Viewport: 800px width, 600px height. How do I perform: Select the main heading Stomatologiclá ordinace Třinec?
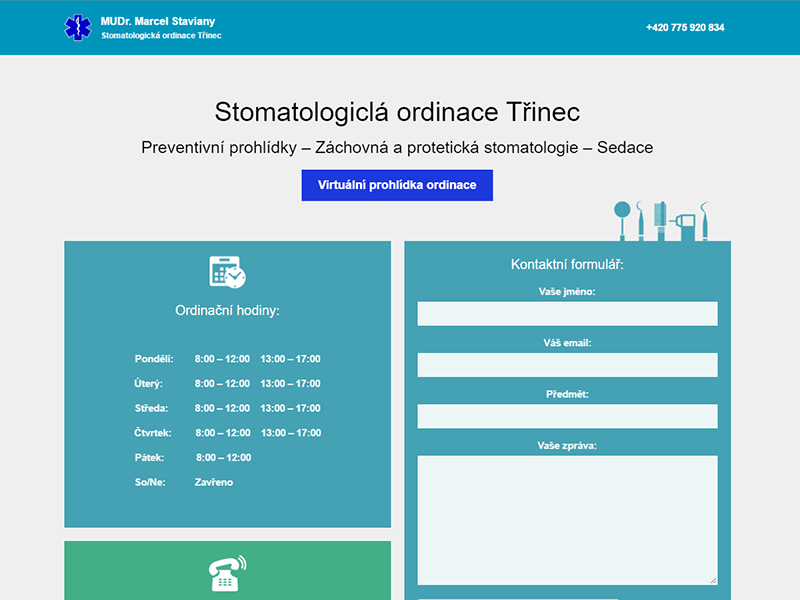click(397, 112)
